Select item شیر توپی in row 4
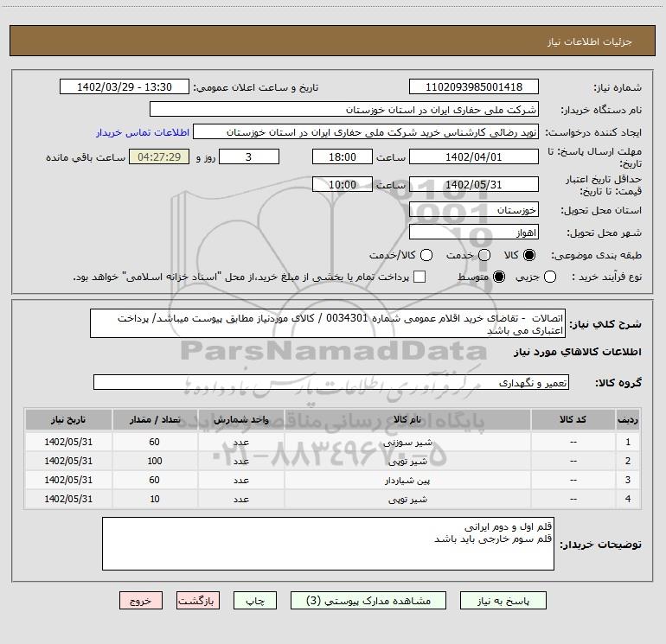 click(407, 500)
